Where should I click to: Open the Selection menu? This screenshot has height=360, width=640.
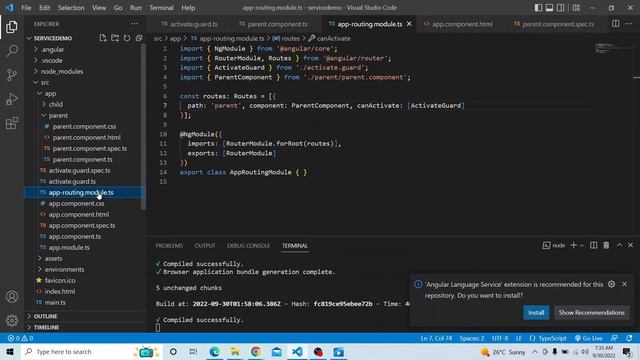pos(71,8)
